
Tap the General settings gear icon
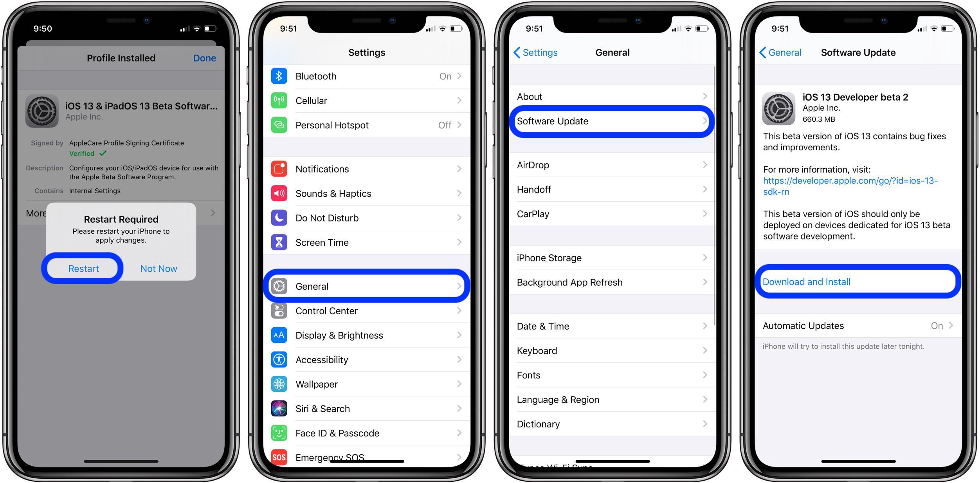(280, 286)
